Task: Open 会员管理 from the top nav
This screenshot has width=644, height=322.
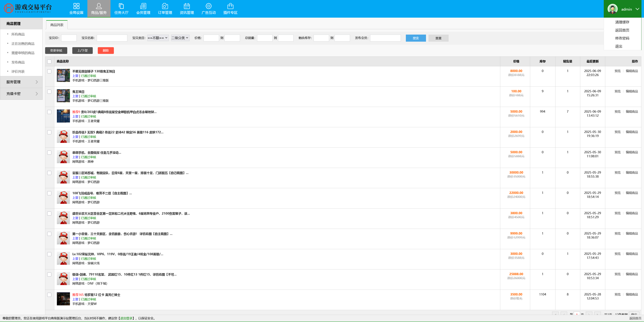Action: coord(143,6)
